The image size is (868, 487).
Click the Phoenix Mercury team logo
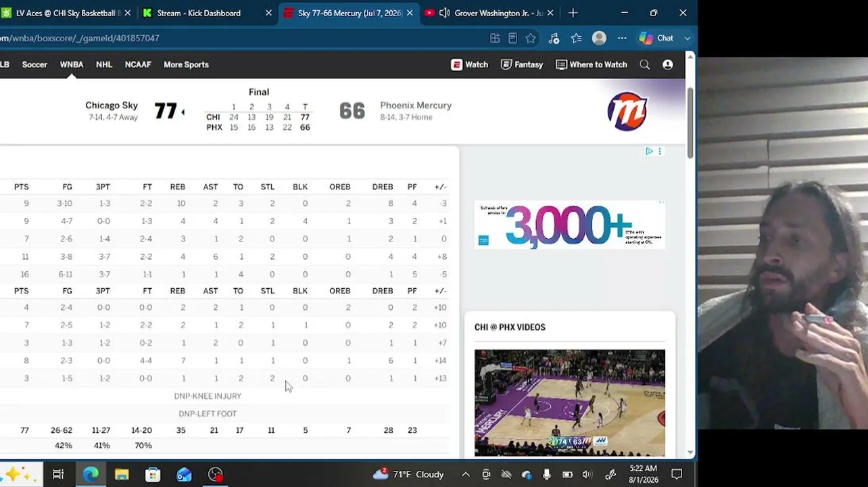click(627, 111)
